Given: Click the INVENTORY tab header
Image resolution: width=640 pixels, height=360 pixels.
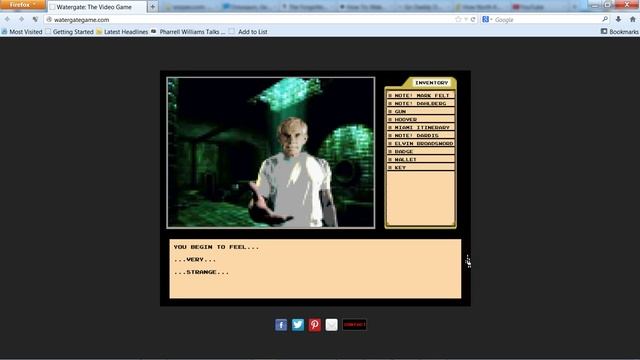Looking at the screenshot, I should pyautogui.click(x=431, y=82).
